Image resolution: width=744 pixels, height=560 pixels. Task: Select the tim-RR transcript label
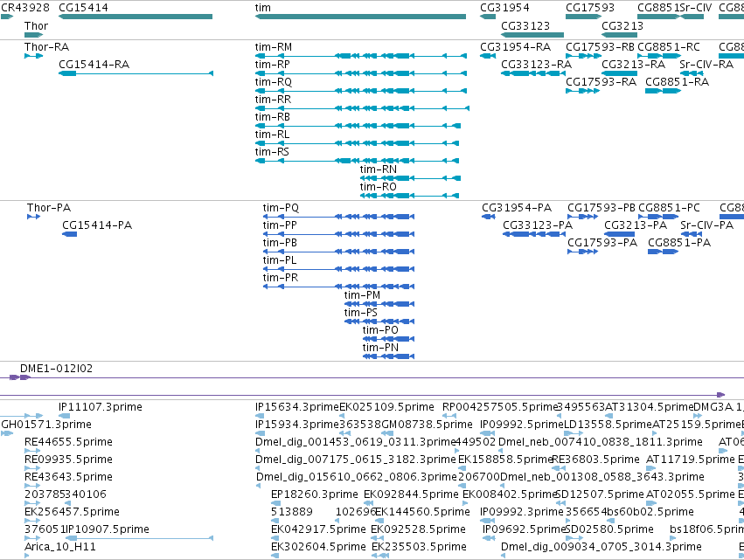[x=274, y=100]
